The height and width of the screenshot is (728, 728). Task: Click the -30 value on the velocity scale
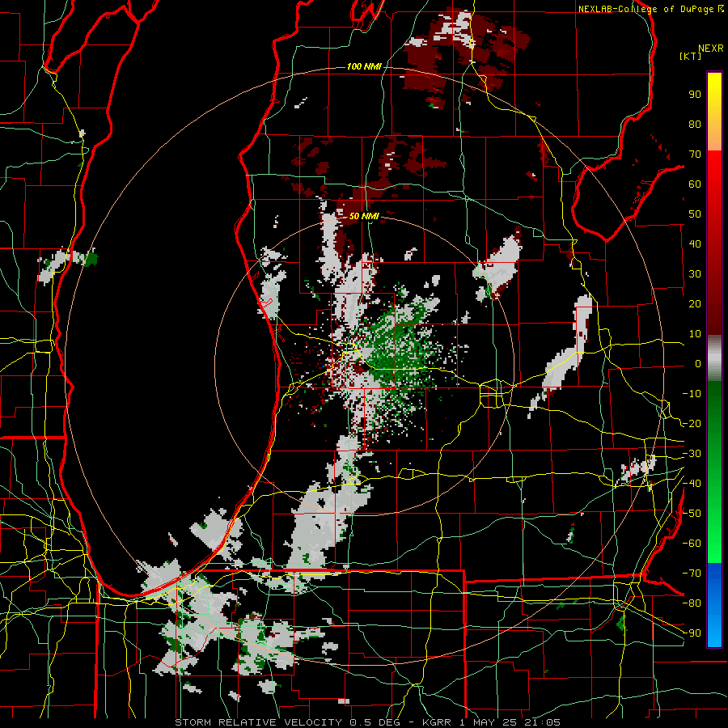[x=692, y=454]
